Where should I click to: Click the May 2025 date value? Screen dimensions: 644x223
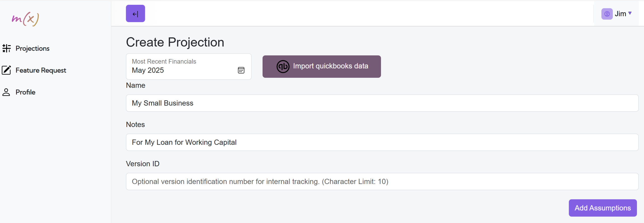pyautogui.click(x=148, y=70)
